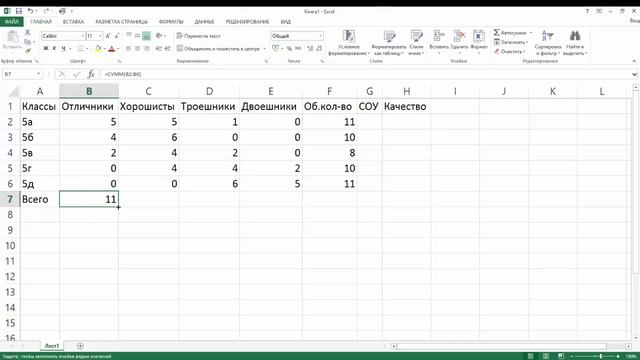Screen dimensions: 640x360
Task: Click the Cut scissors icon
Action: pos(28,32)
